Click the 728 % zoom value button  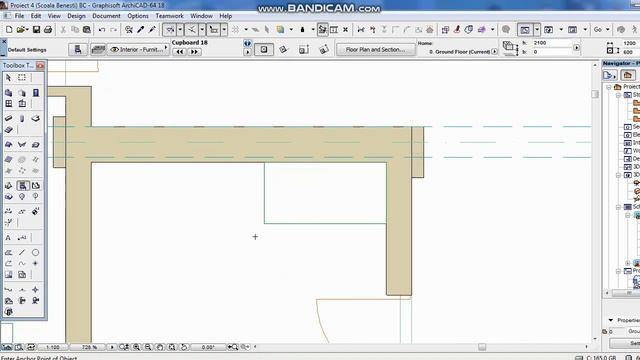click(x=89, y=347)
